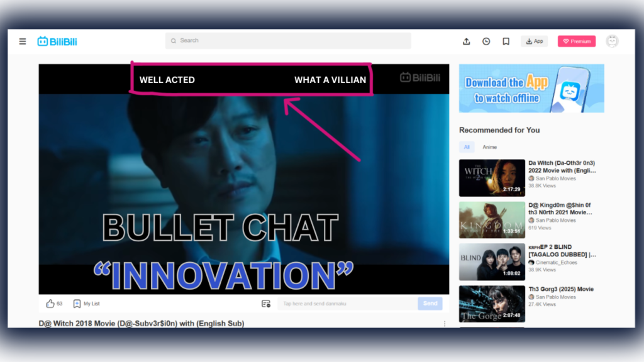Click the Send button for danmaku

[x=430, y=303]
